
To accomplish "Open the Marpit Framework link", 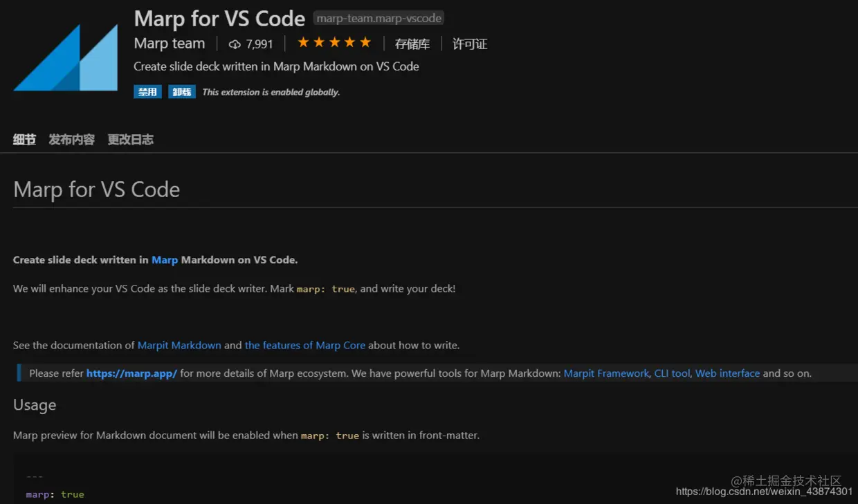I will point(607,373).
